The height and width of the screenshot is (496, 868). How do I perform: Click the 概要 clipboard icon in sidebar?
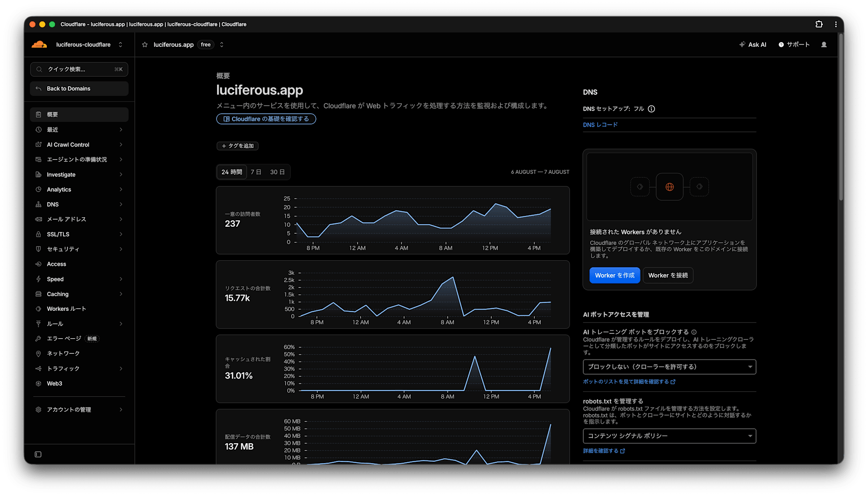39,114
